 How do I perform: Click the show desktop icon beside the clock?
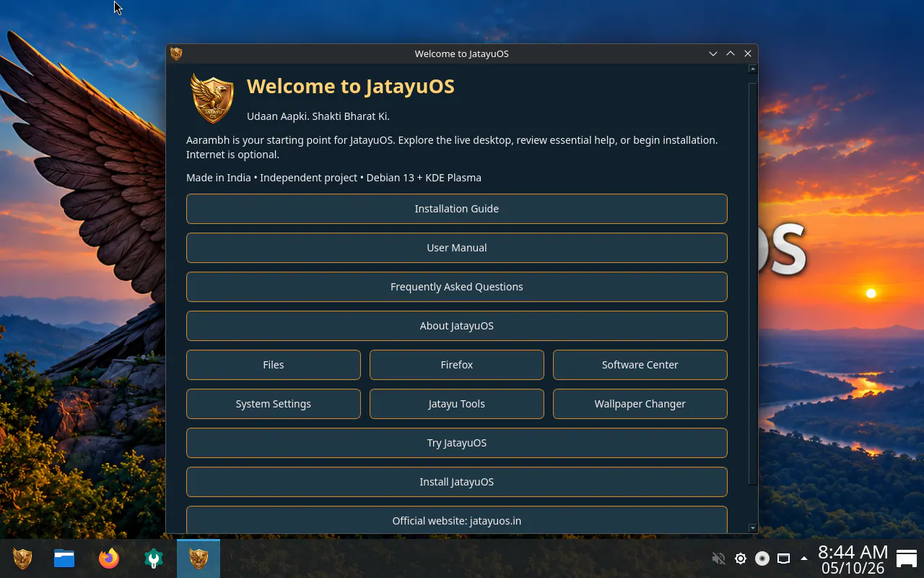click(x=907, y=558)
